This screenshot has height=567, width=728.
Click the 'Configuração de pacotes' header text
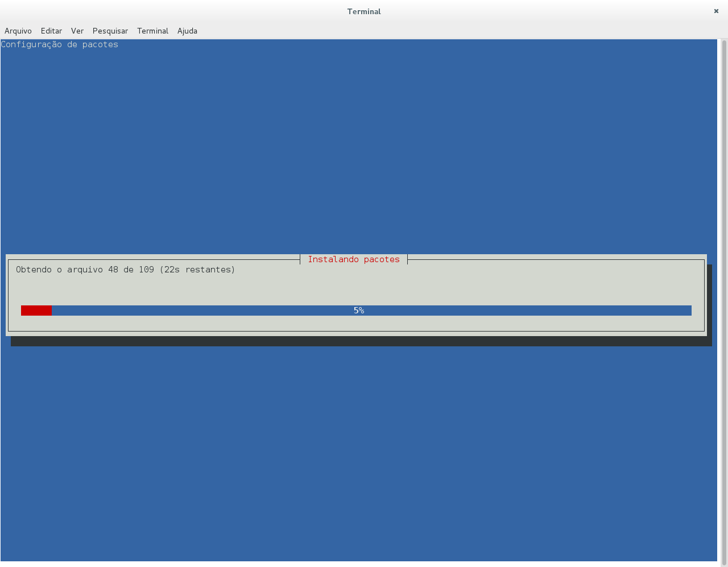point(60,44)
